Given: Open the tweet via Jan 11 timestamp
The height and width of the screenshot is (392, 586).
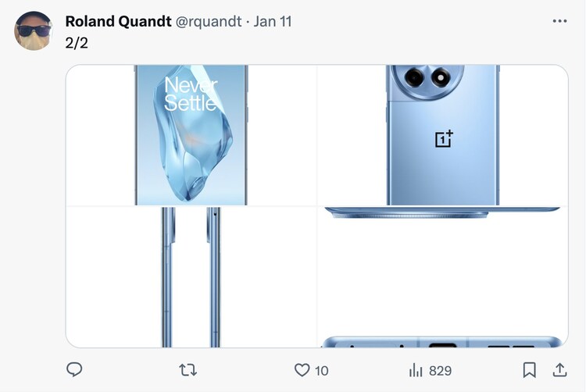Looking at the screenshot, I should pos(273,22).
